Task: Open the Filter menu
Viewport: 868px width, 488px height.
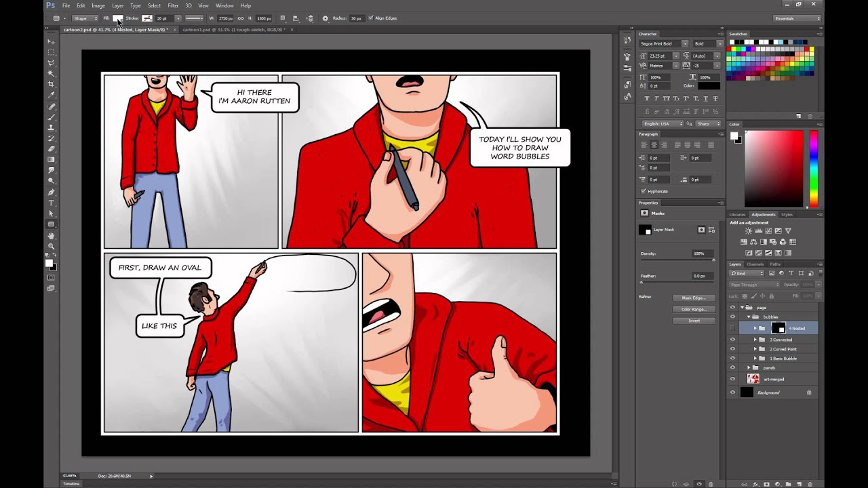Action: [173, 5]
